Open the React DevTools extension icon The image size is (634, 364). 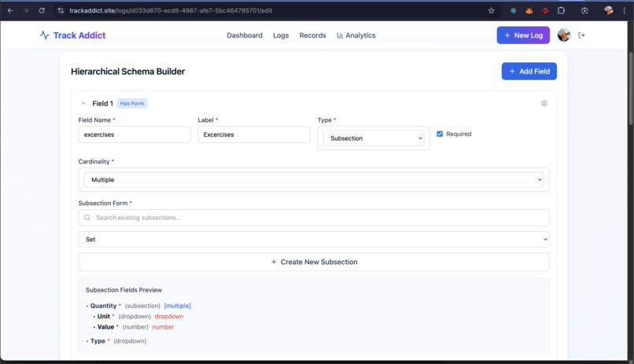click(x=513, y=11)
